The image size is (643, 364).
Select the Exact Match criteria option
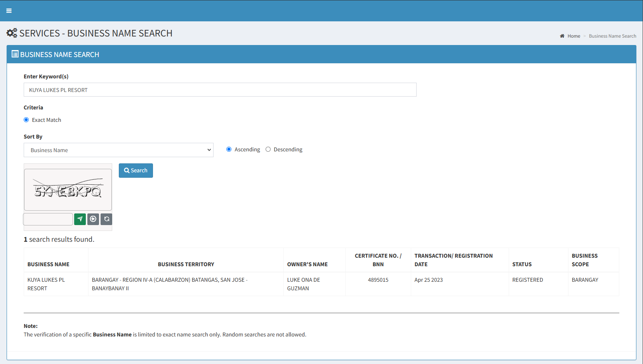[26, 120]
